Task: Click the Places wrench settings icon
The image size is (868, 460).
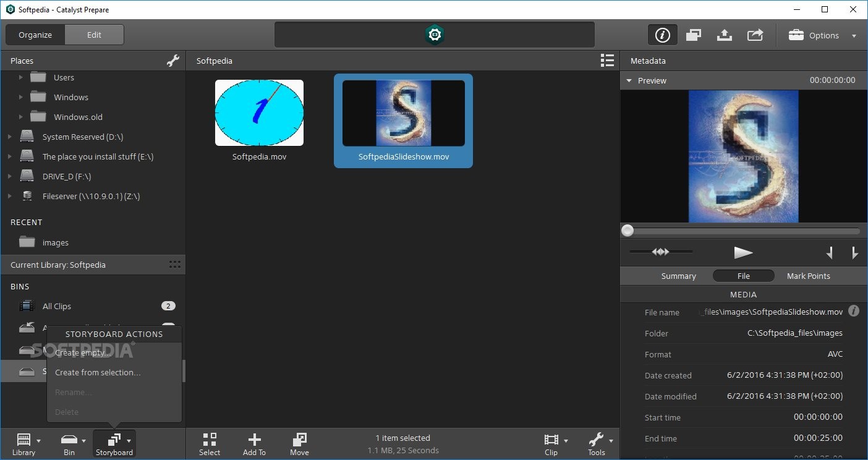Action: tap(173, 61)
